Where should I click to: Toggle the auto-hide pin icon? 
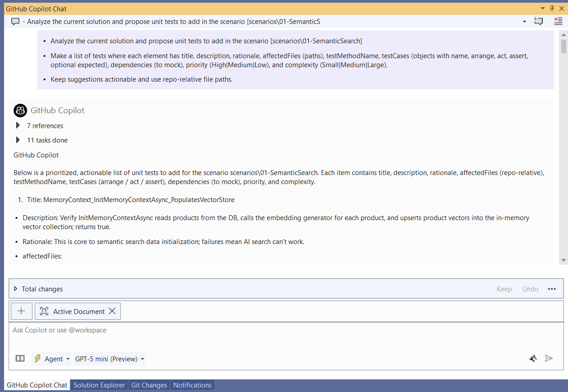pyautogui.click(x=552, y=9)
